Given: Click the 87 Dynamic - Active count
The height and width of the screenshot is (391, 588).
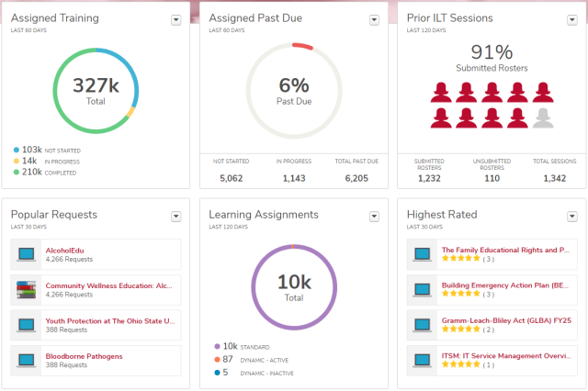Looking at the screenshot, I should (228, 359).
